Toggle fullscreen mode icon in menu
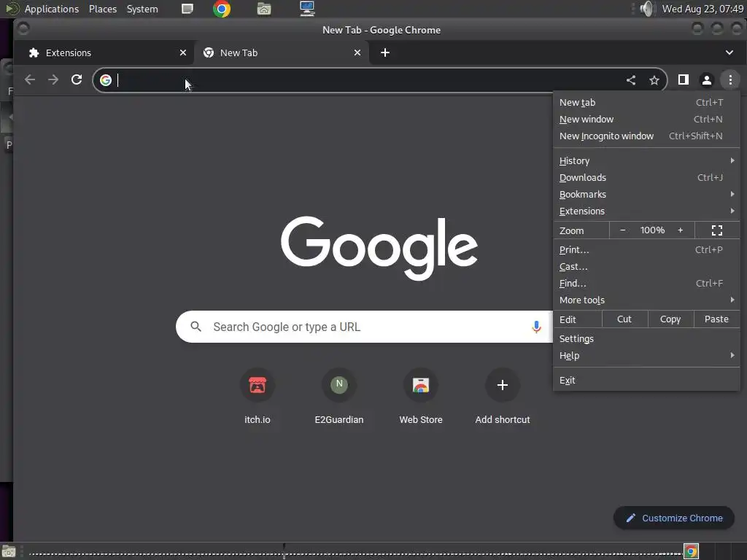 pyautogui.click(x=717, y=230)
